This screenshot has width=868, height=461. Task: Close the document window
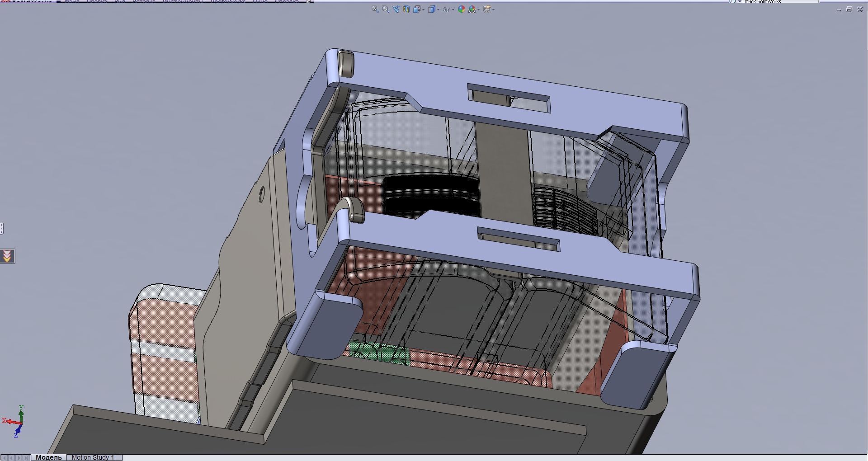860,9
